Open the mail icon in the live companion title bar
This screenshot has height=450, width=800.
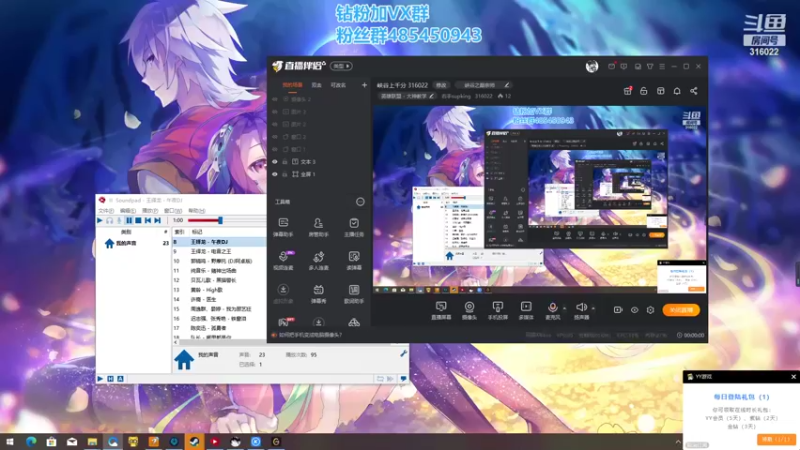click(611, 66)
